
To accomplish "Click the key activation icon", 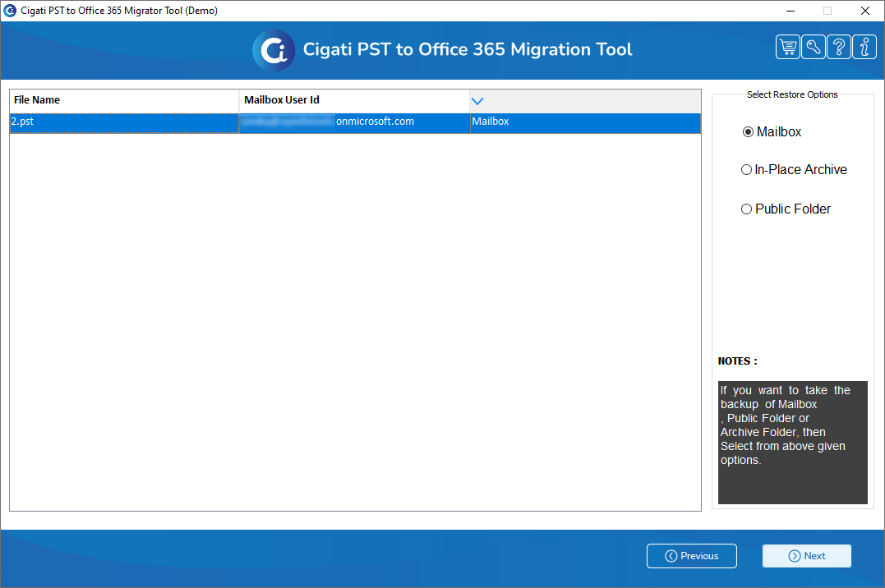I will [x=814, y=47].
